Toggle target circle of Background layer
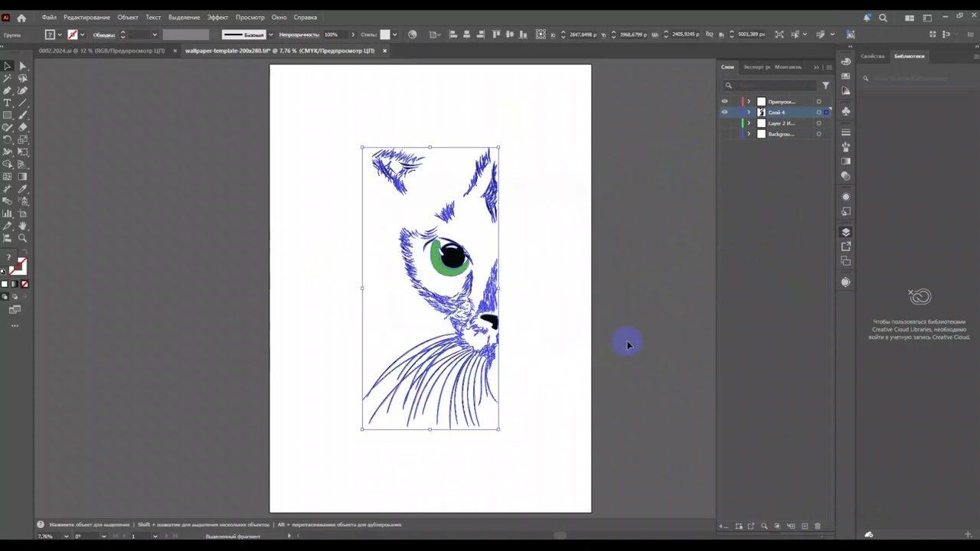 coord(818,134)
